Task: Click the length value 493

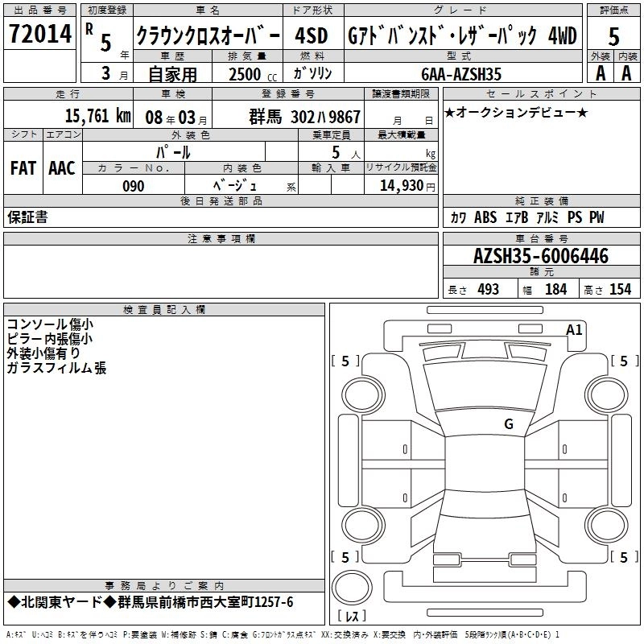Action: (488, 290)
